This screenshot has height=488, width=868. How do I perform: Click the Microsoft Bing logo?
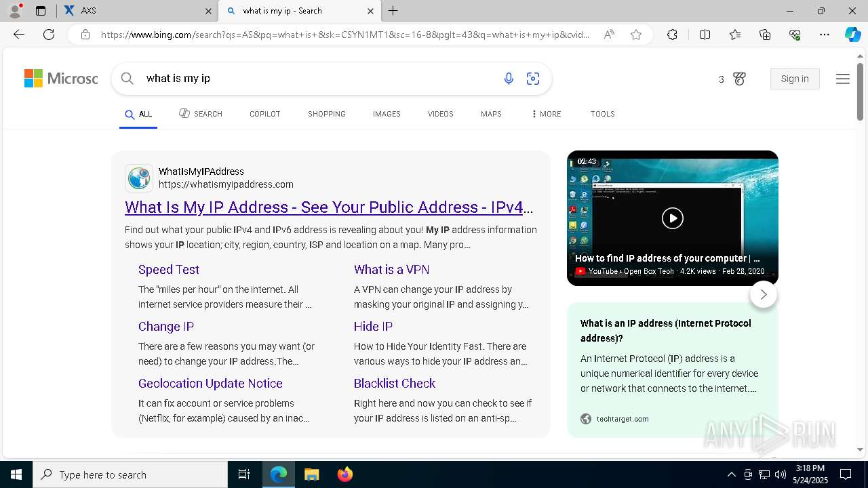[61, 79]
